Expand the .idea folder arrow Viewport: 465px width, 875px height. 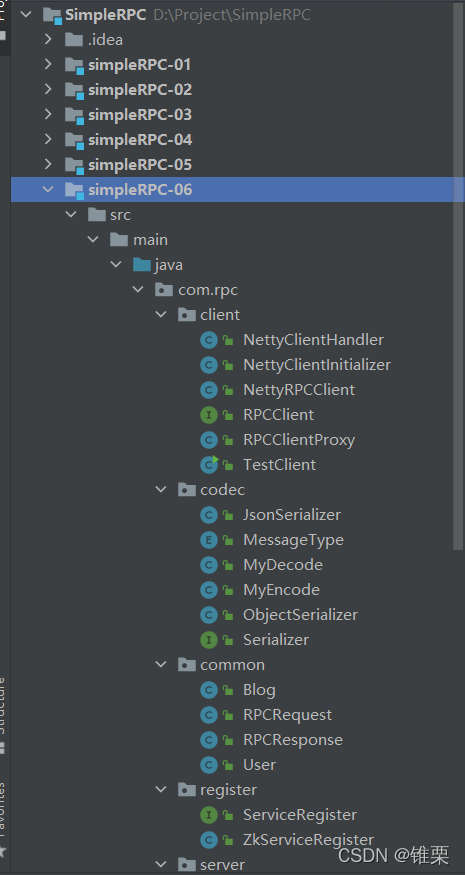49,40
